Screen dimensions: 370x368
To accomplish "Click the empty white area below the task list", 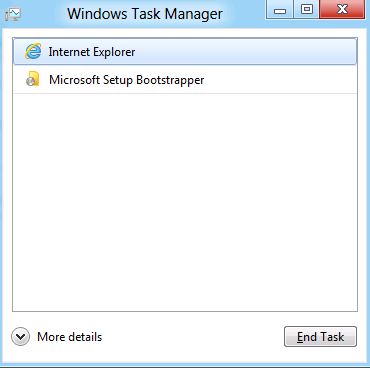I will tap(185, 203).
